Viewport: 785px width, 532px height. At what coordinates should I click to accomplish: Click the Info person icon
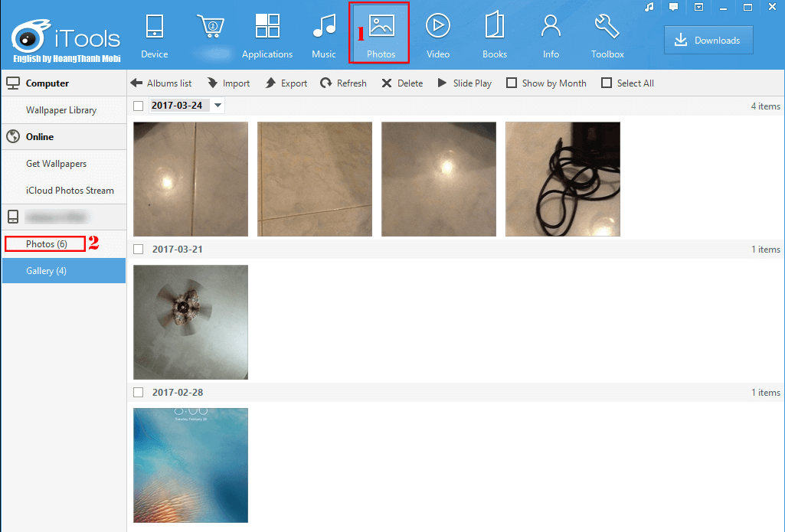(x=550, y=27)
